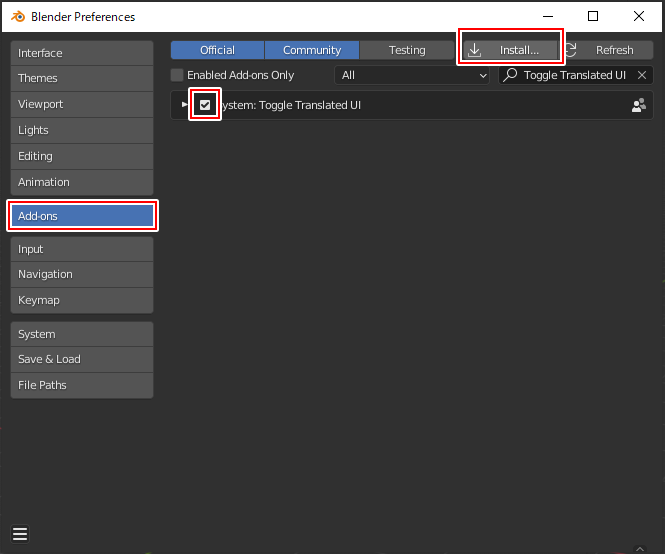Click the download icon on Install button

[x=475, y=50]
